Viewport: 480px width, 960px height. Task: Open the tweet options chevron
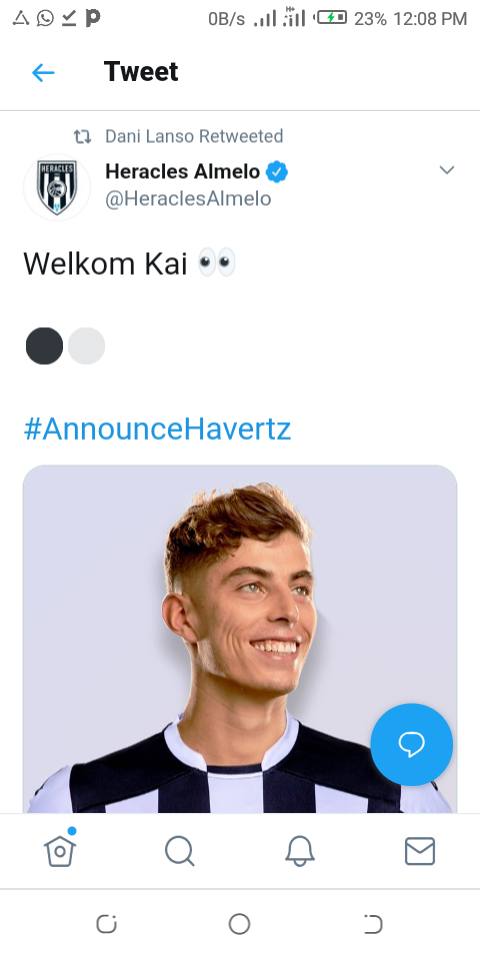tap(447, 170)
